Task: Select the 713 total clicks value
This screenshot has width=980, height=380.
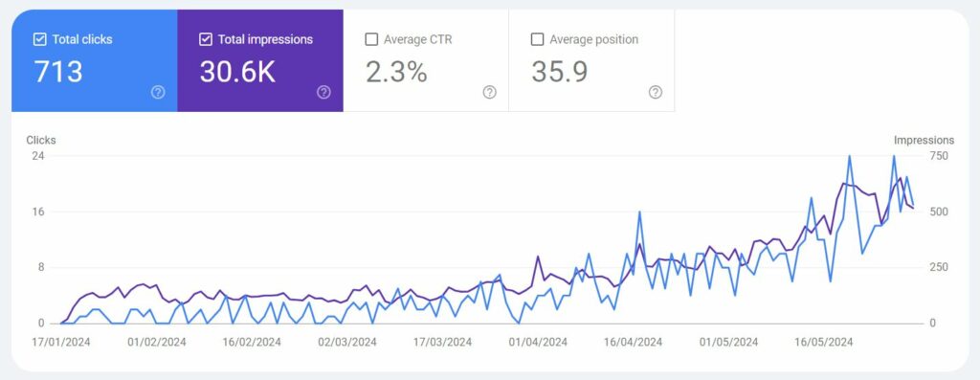Action: click(x=58, y=72)
